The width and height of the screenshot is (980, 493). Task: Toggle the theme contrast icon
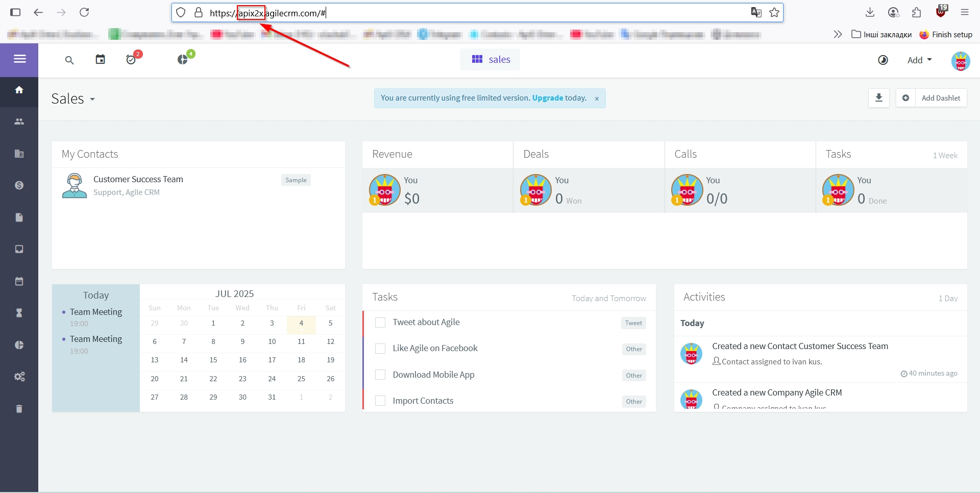click(x=883, y=60)
